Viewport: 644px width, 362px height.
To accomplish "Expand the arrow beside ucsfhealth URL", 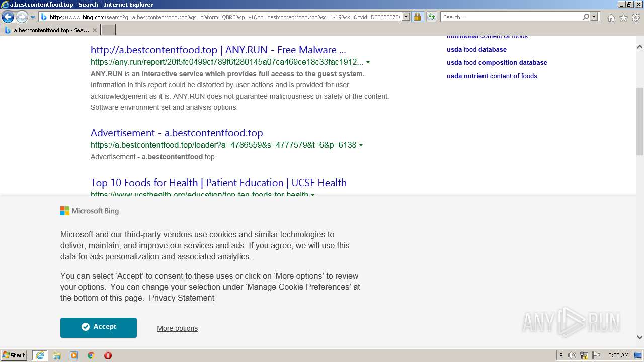I will (x=313, y=195).
